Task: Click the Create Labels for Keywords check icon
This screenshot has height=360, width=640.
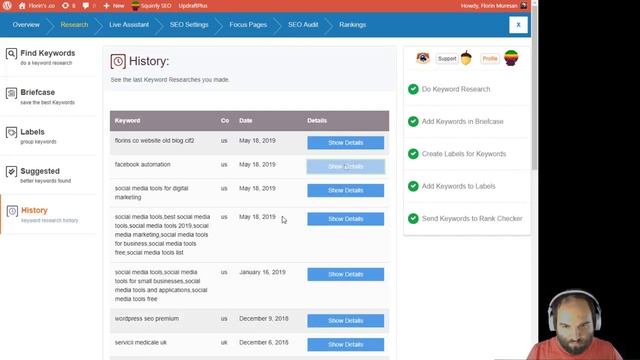Action: (413, 154)
